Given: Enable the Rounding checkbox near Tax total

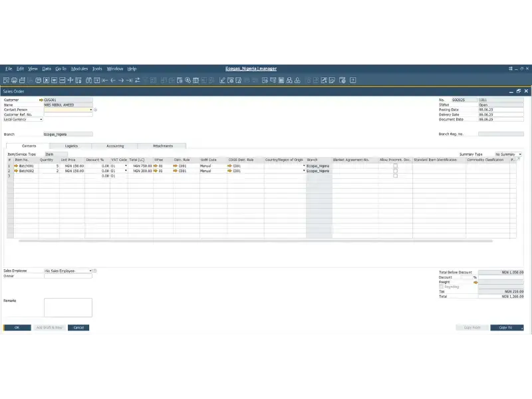Looking at the screenshot, I should coord(441,287).
